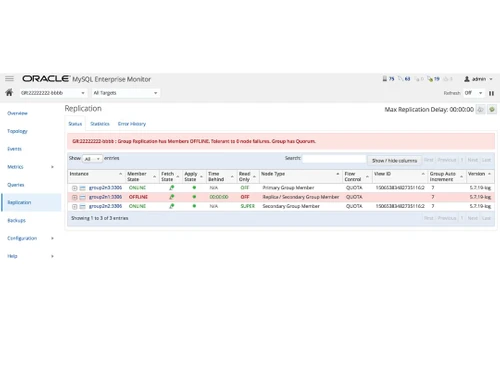
Task: Open the GR:22222222-bbbb group selector dropdown
Action: point(53,93)
